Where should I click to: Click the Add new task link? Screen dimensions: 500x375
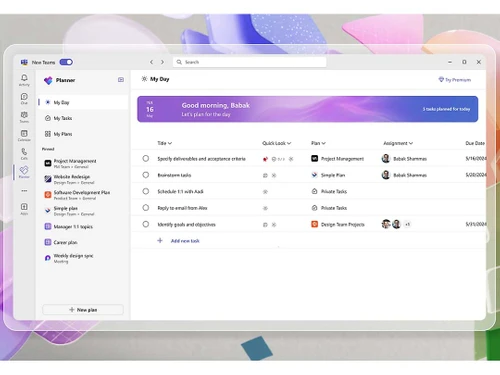coord(185,241)
